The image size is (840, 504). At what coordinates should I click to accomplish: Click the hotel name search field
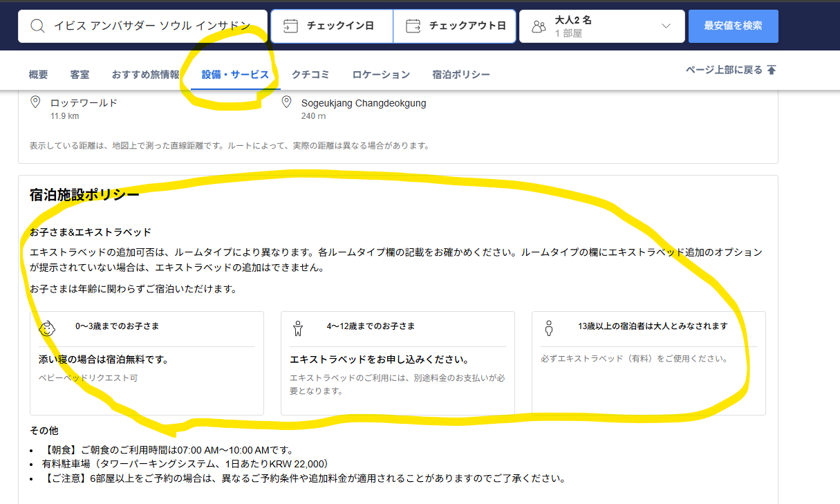152,26
